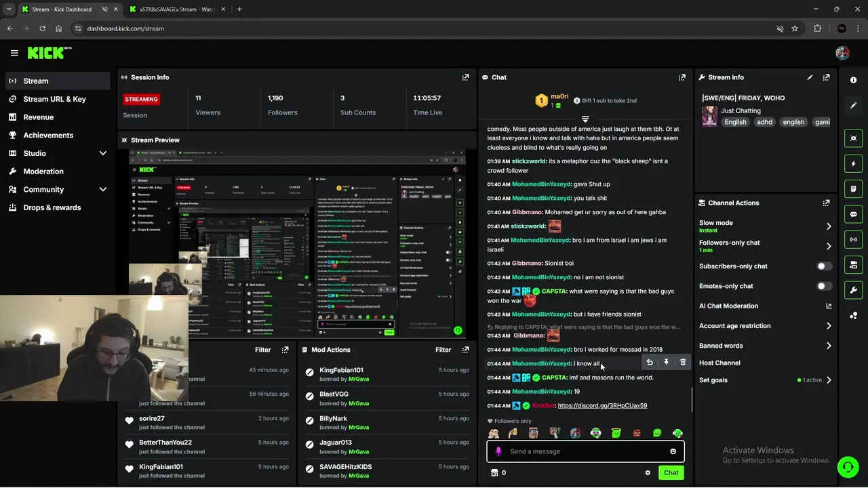Expand the Studio sidebar section

pos(103,153)
